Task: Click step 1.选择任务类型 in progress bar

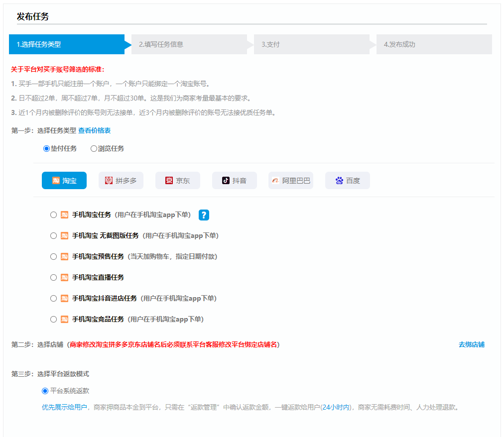Action: (67, 44)
